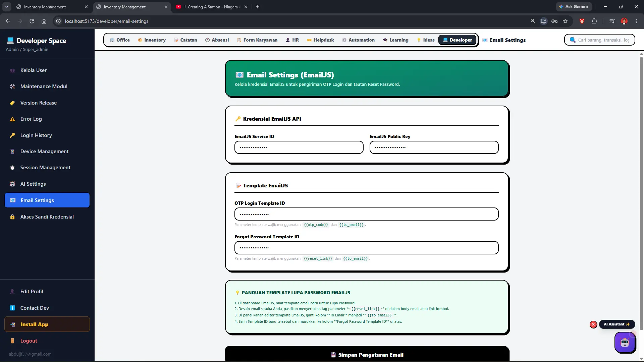Screen dimensions: 644x362
Task: Click the browser home icon
Action: pos(44,21)
